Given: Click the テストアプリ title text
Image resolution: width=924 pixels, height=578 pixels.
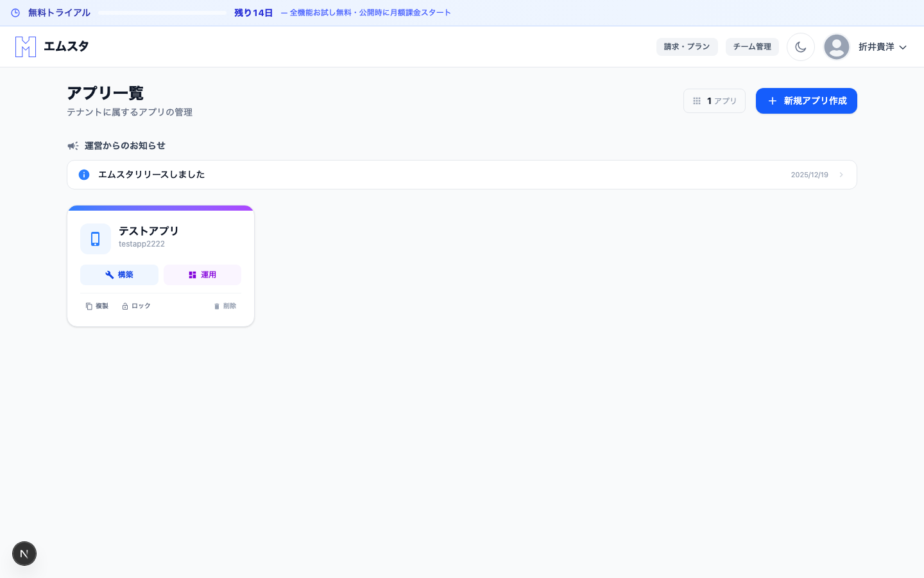Looking at the screenshot, I should (149, 231).
